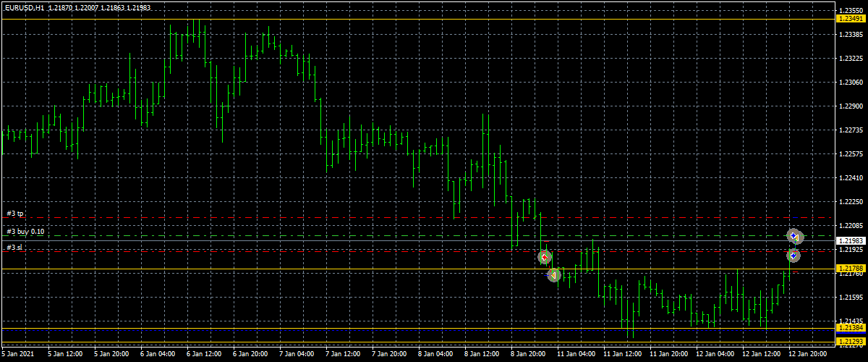Screen dimensions: 868x362
Task: Click the #3 tp take-profit label
Action: tap(15, 214)
